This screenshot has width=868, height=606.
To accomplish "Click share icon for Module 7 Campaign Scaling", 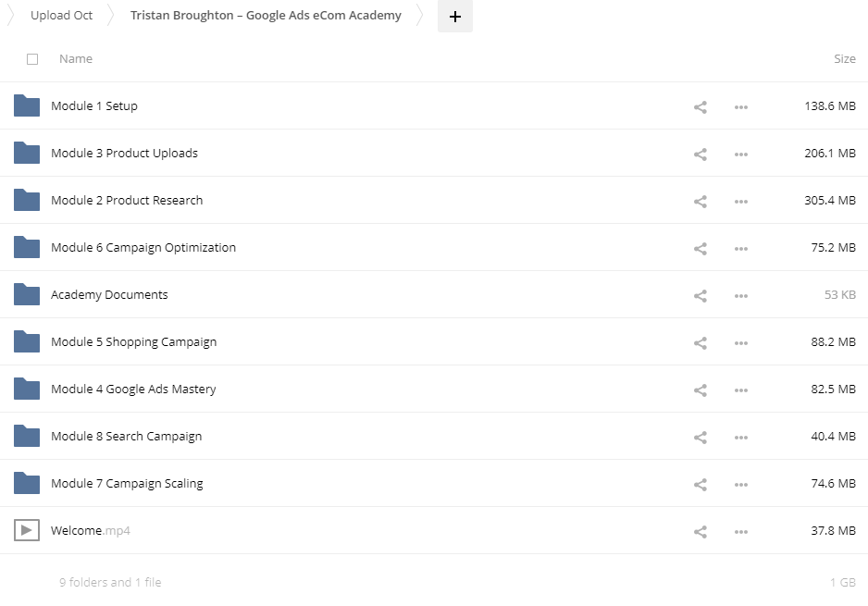I will (700, 484).
